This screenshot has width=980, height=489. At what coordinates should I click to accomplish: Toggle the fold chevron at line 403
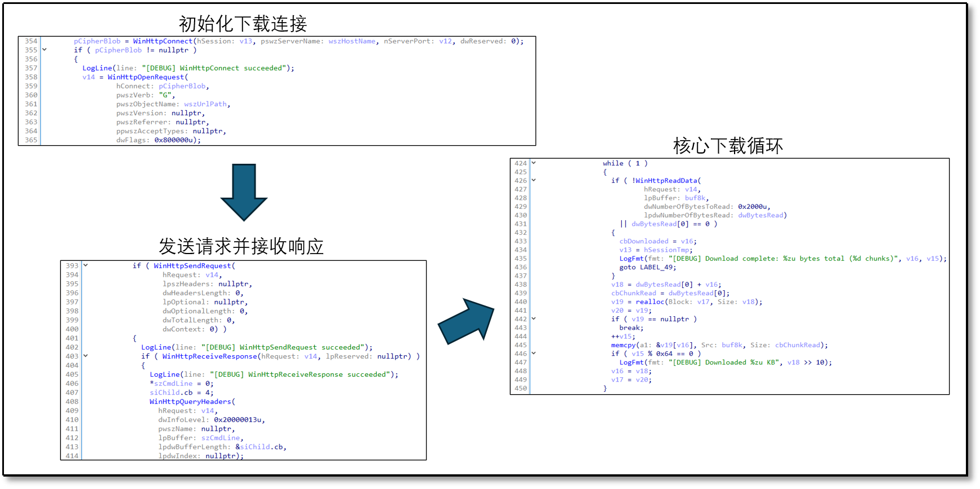click(x=86, y=356)
